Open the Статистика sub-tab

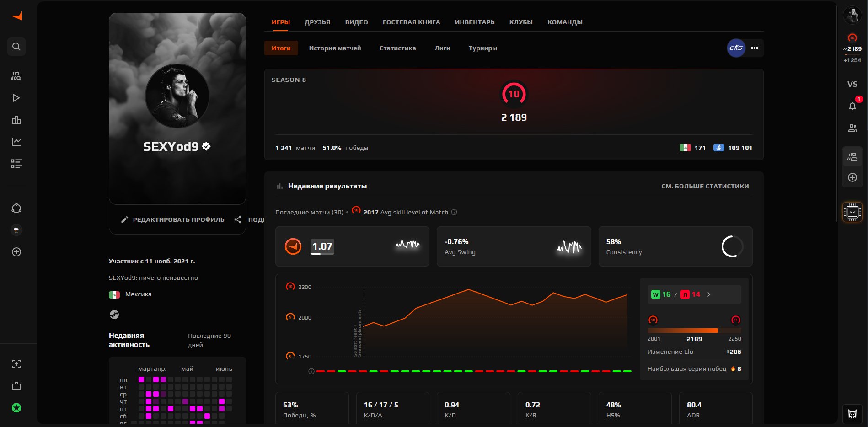tap(397, 48)
